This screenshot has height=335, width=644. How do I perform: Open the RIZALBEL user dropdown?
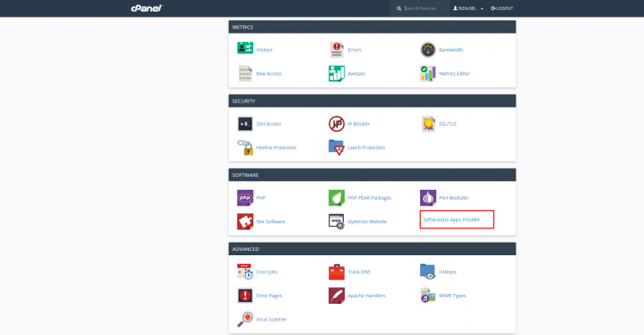[x=468, y=8]
